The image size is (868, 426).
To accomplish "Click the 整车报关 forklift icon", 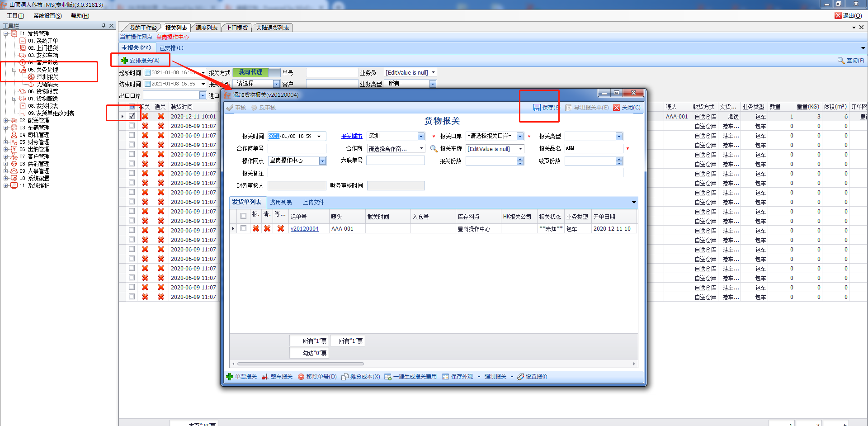I will click(265, 377).
